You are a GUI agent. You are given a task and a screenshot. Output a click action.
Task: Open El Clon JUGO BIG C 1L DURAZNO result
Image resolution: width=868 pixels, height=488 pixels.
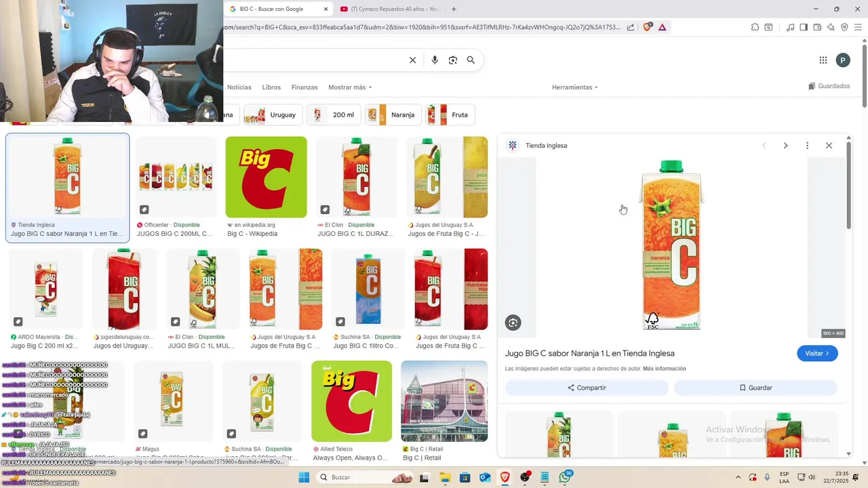357,187
